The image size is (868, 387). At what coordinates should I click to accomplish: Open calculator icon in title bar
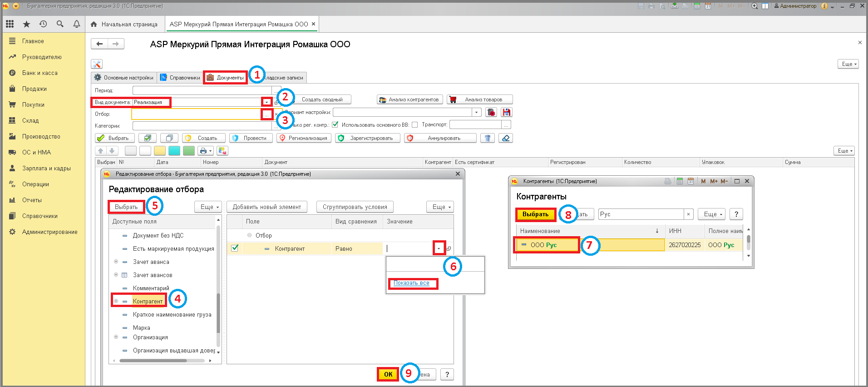(697, 6)
